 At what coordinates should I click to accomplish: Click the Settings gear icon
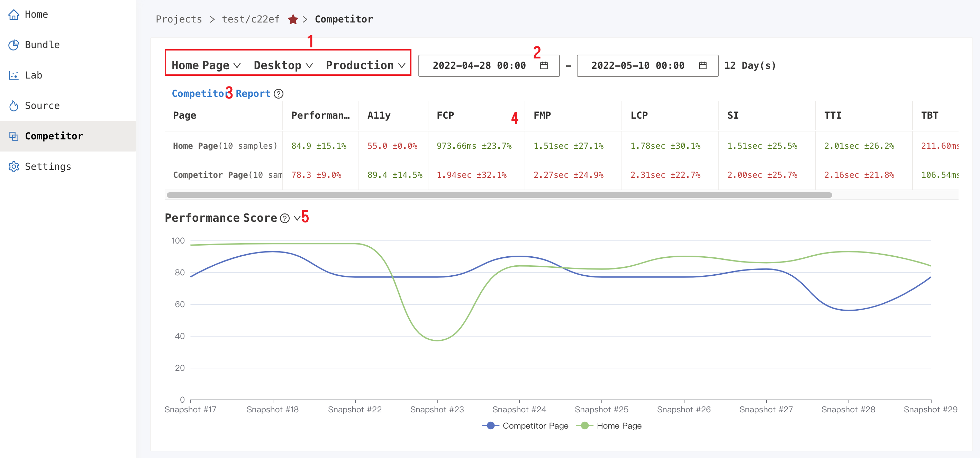14,167
